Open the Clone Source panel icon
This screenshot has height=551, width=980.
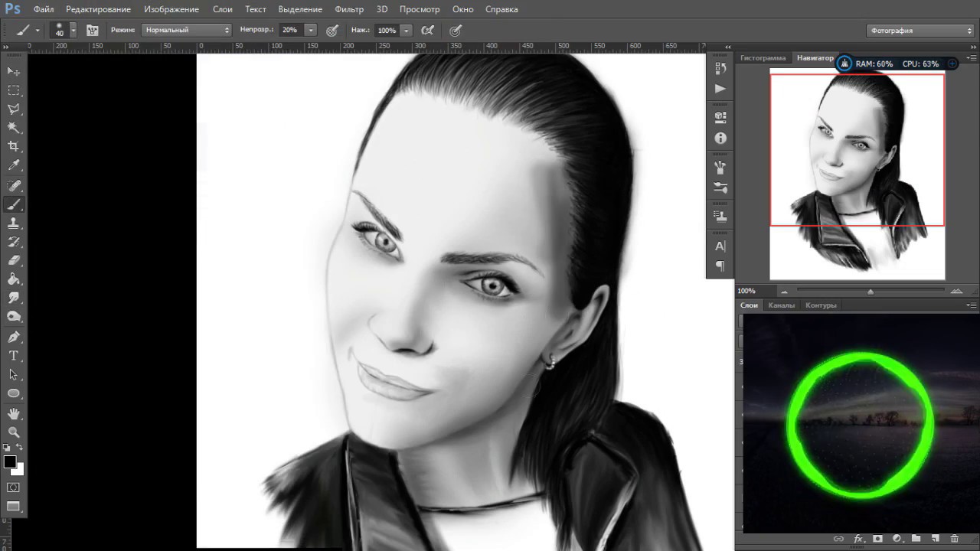(x=720, y=217)
